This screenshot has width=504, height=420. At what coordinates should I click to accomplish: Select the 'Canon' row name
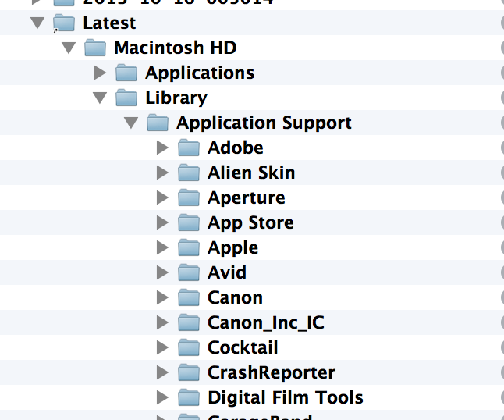[236, 297]
